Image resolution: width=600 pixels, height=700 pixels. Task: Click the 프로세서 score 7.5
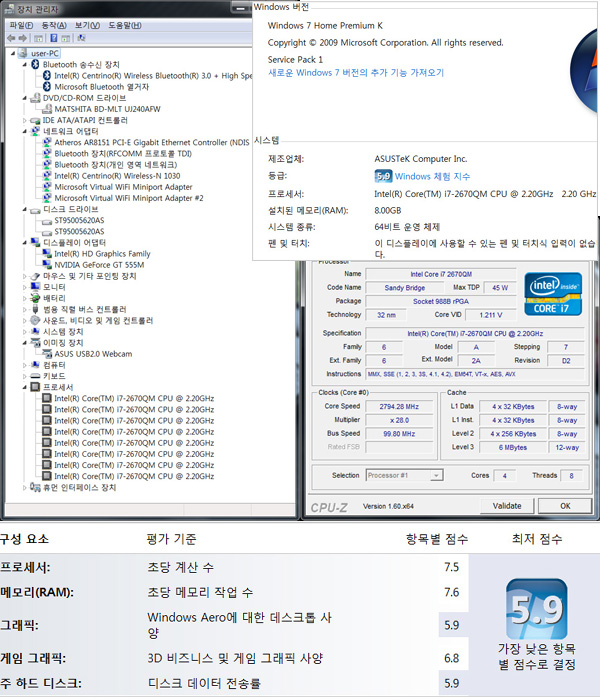(451, 567)
